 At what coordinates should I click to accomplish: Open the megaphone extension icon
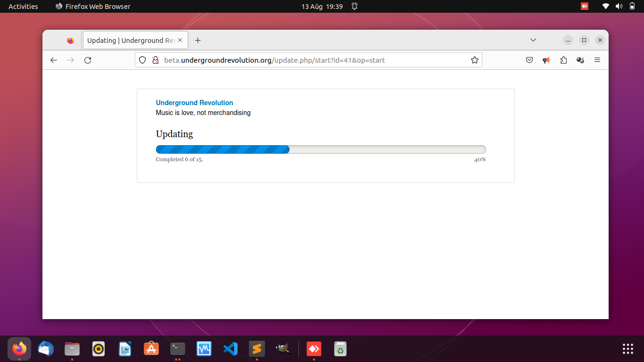546,60
